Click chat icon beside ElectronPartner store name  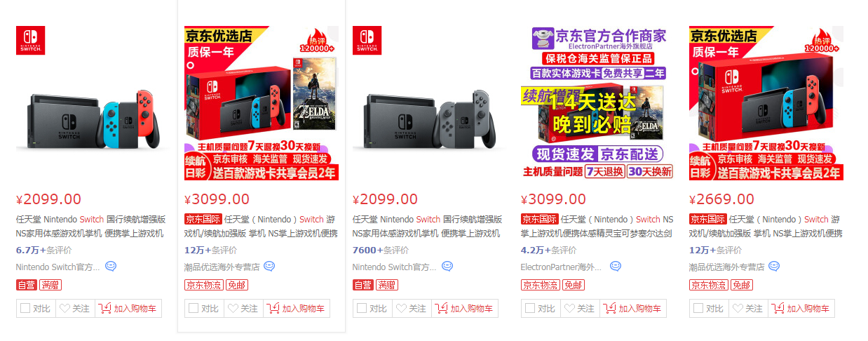[x=616, y=267]
